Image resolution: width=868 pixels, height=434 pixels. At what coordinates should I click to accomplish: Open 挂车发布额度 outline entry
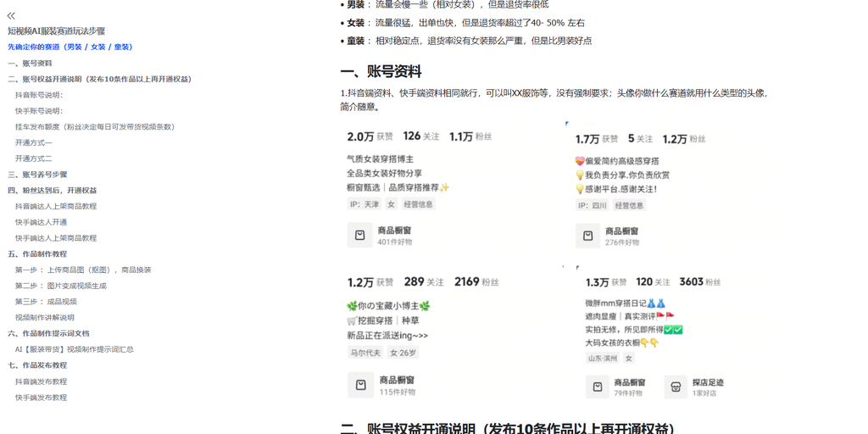tap(95, 127)
